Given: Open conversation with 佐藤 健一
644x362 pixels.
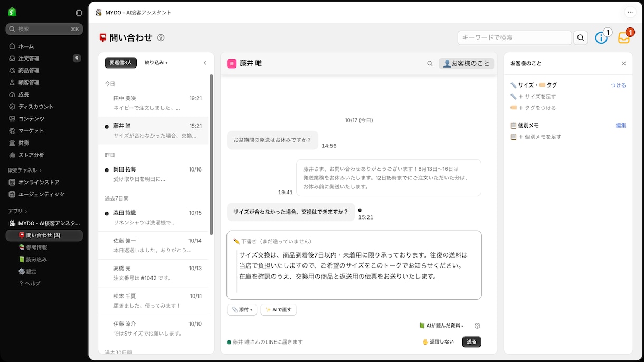Looking at the screenshot, I should point(154,245).
